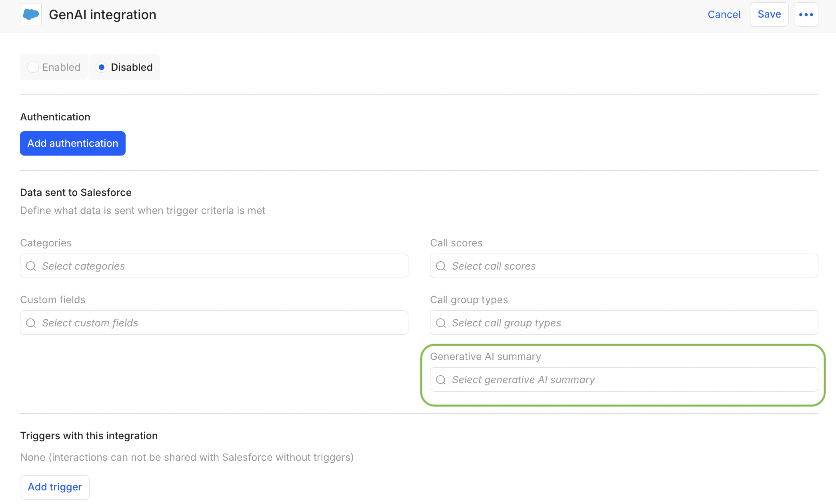Image resolution: width=836 pixels, height=504 pixels.
Task: Click the Call scores label
Action: [x=456, y=243]
